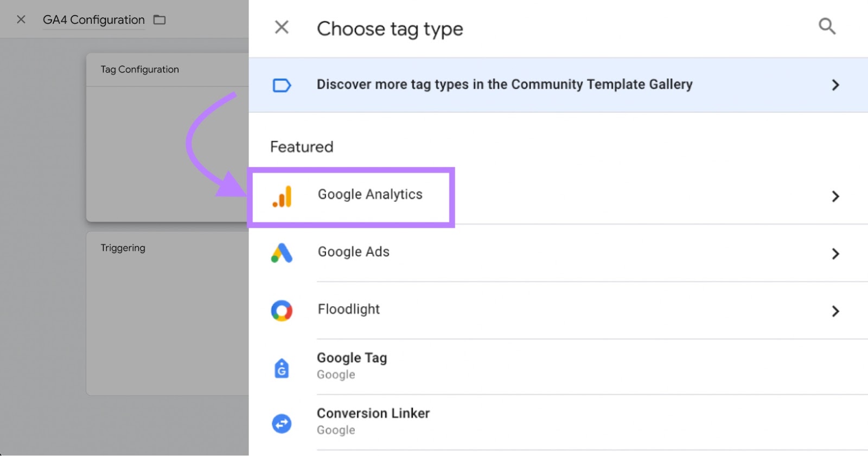Expand Google Analytics with its chevron arrow
This screenshot has width=868, height=456.
click(x=835, y=196)
